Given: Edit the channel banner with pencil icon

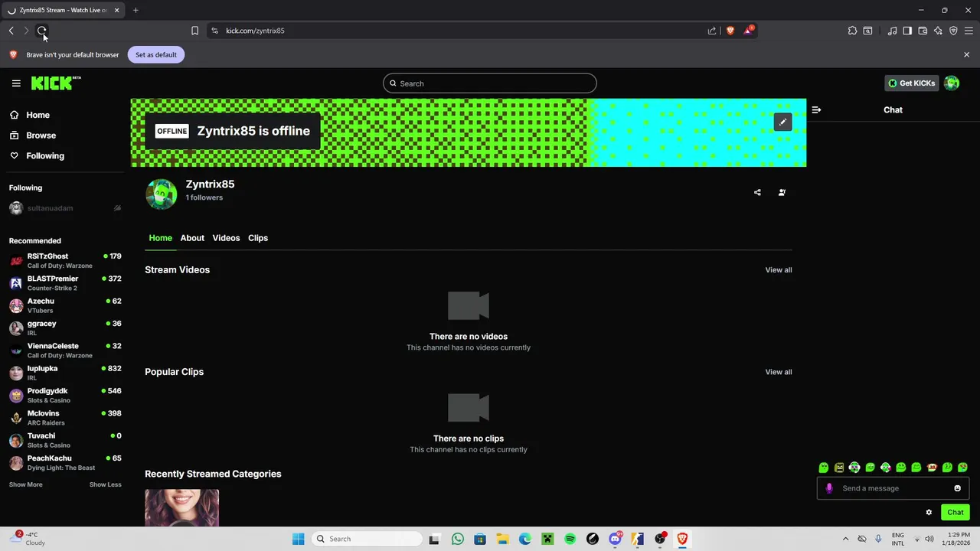Looking at the screenshot, I should (x=782, y=122).
